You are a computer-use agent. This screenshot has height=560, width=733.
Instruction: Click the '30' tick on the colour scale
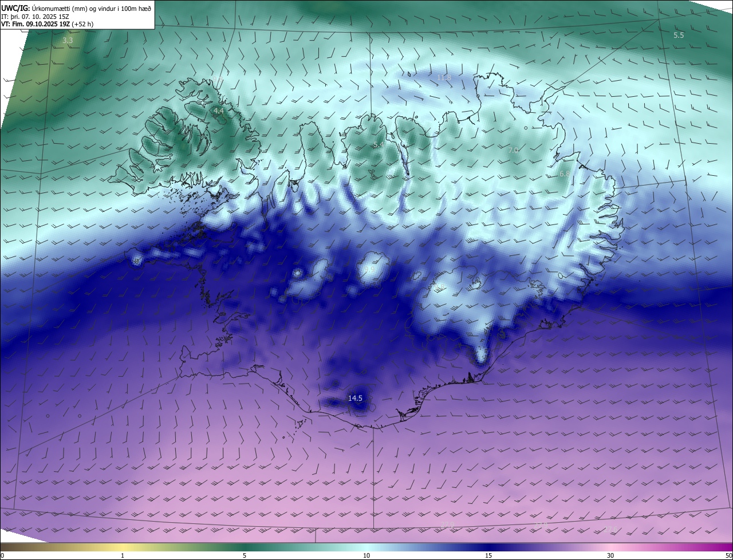[610, 555]
